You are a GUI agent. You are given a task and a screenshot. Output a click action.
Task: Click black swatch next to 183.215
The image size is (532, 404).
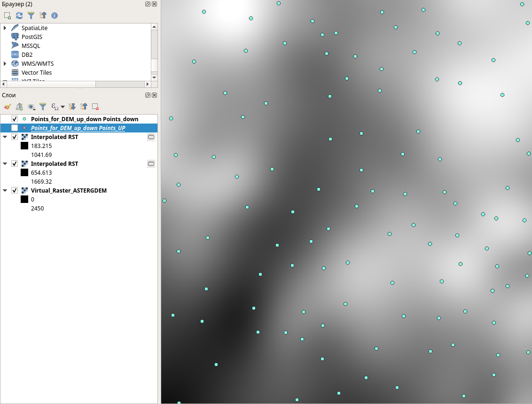coord(24,146)
